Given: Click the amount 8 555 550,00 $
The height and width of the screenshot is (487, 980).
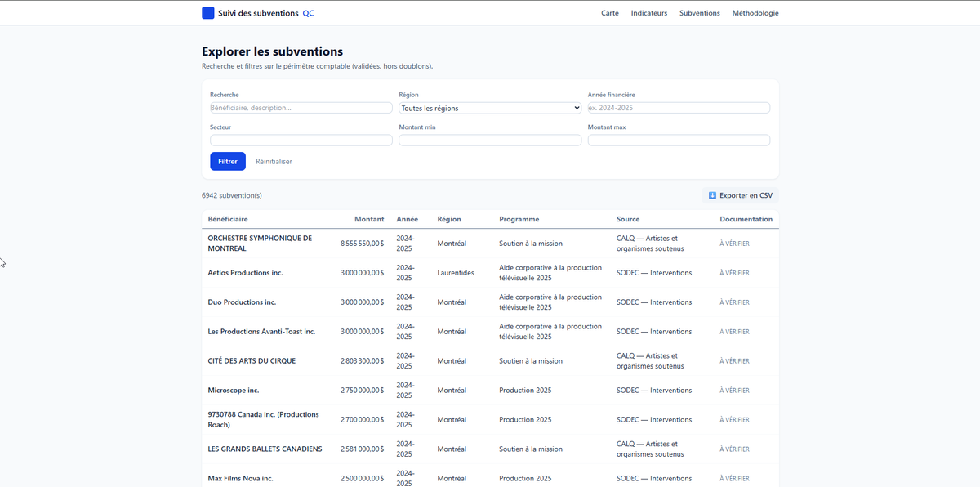Looking at the screenshot, I should coord(363,243).
